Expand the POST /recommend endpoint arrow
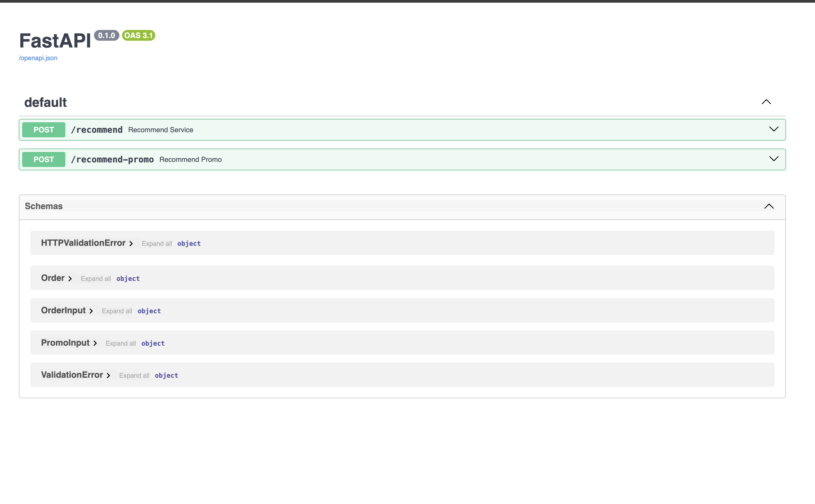This screenshot has width=815, height=504. coord(774,129)
